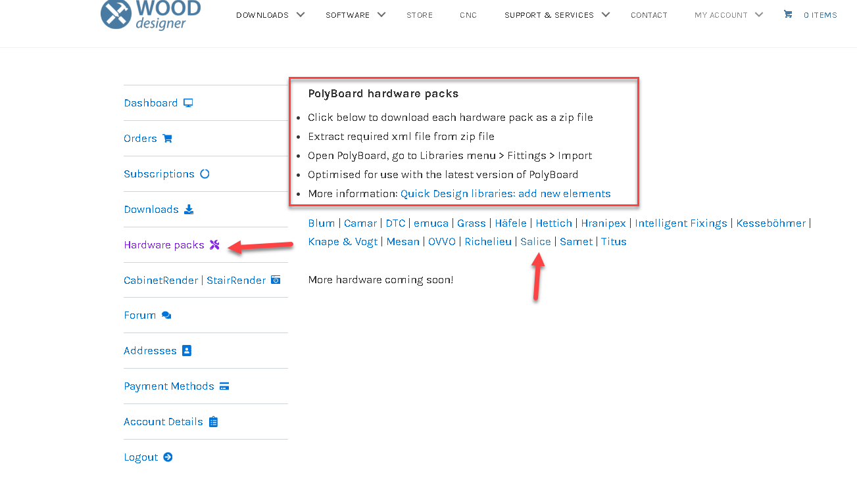This screenshot has height=504, width=857.
Task: Click the cart icon beside Orders
Action: coord(167,139)
